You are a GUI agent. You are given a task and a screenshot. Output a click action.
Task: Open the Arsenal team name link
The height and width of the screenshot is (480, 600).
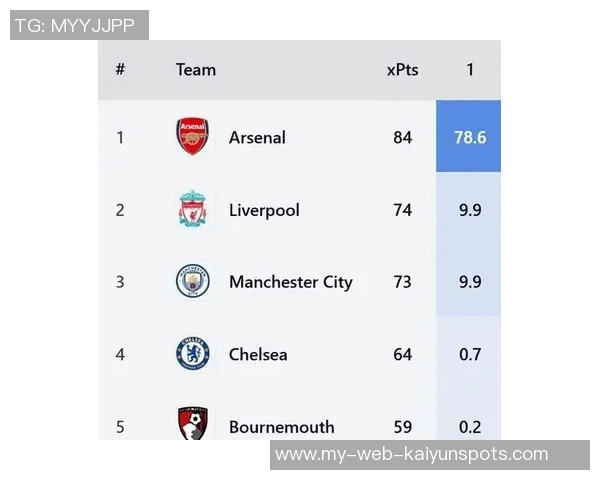257,138
